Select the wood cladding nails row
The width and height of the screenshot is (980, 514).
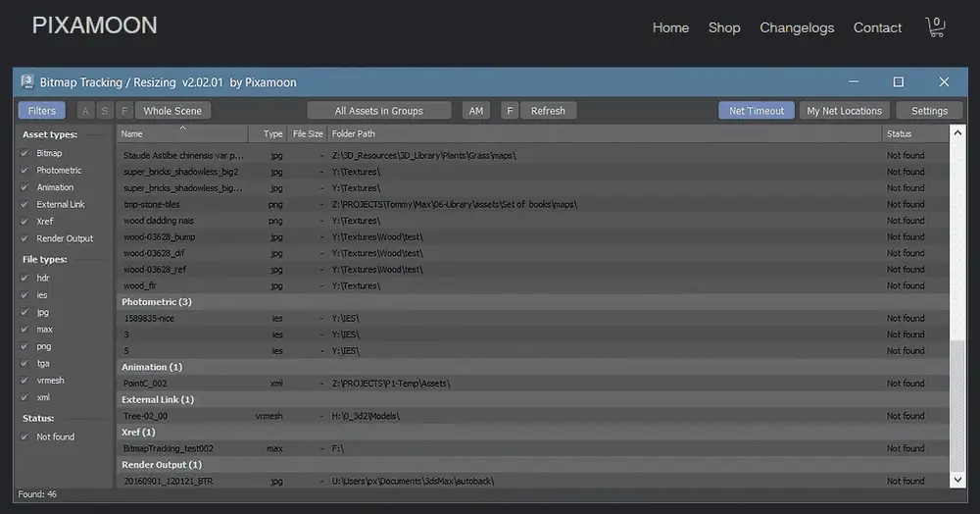tap(532, 221)
